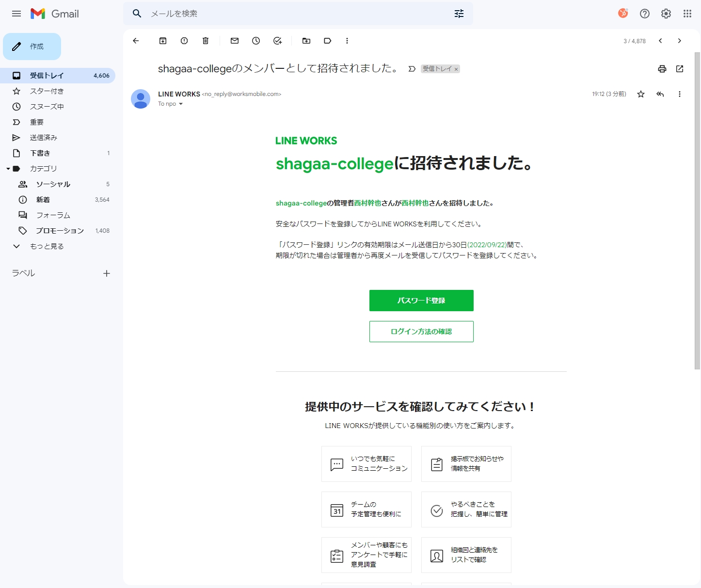
Task: Toggle the importance marker beside the subject
Action: point(412,69)
